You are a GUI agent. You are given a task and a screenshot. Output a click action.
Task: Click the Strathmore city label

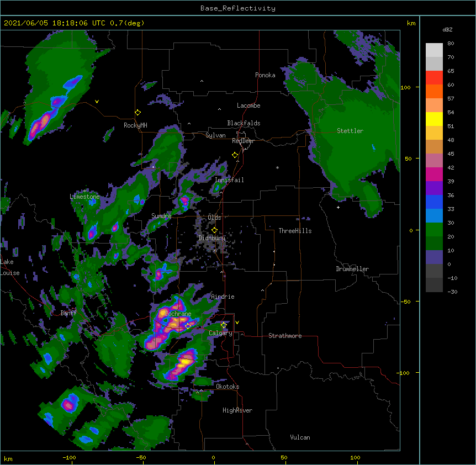285,336
